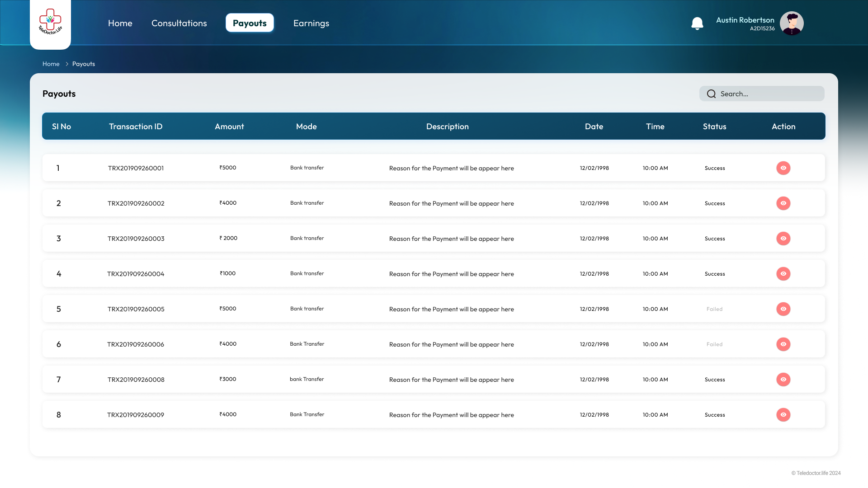Viewport: 868px width, 488px height.
Task: Switch to the Earnings tab
Action: pos(311,23)
